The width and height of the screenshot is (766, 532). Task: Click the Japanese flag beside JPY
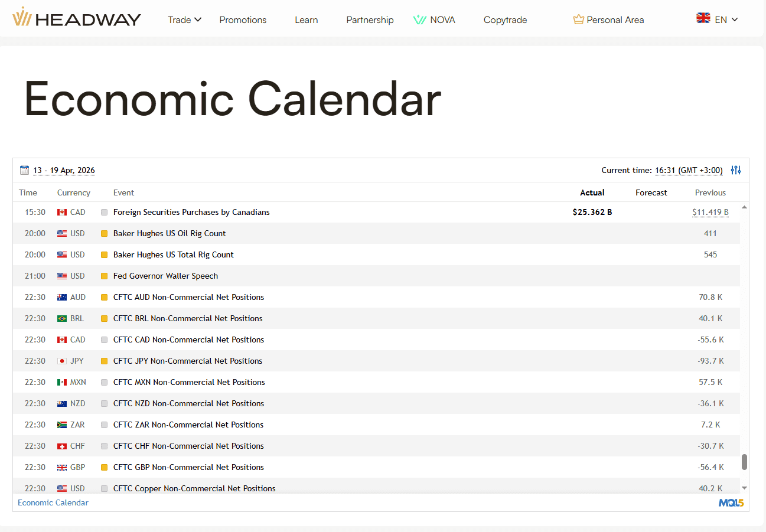coord(62,361)
